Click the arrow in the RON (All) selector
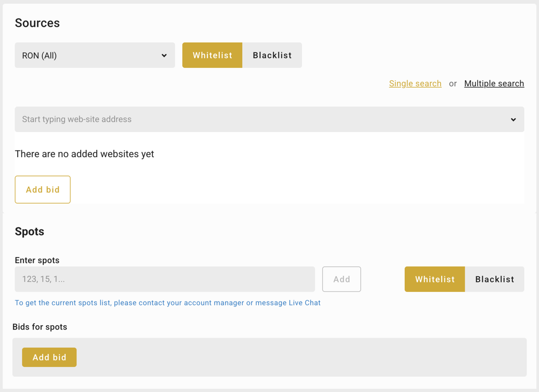 tap(164, 56)
